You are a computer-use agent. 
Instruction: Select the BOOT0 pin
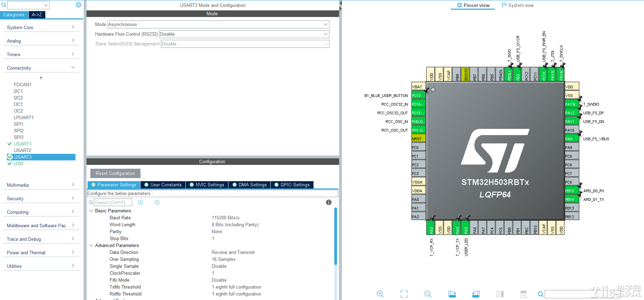465,74
